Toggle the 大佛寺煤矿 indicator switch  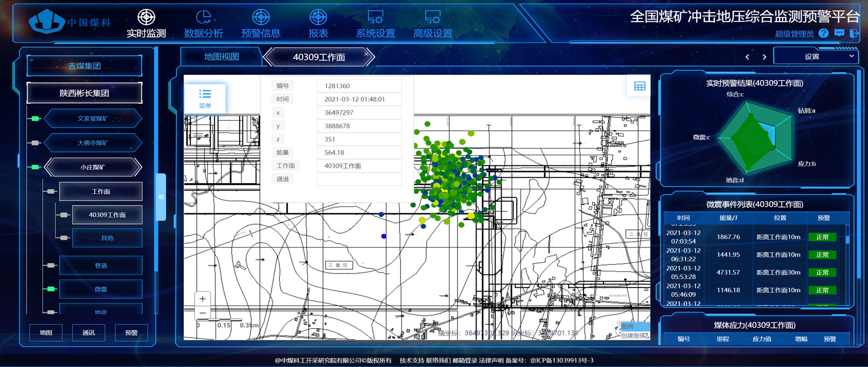(35, 143)
